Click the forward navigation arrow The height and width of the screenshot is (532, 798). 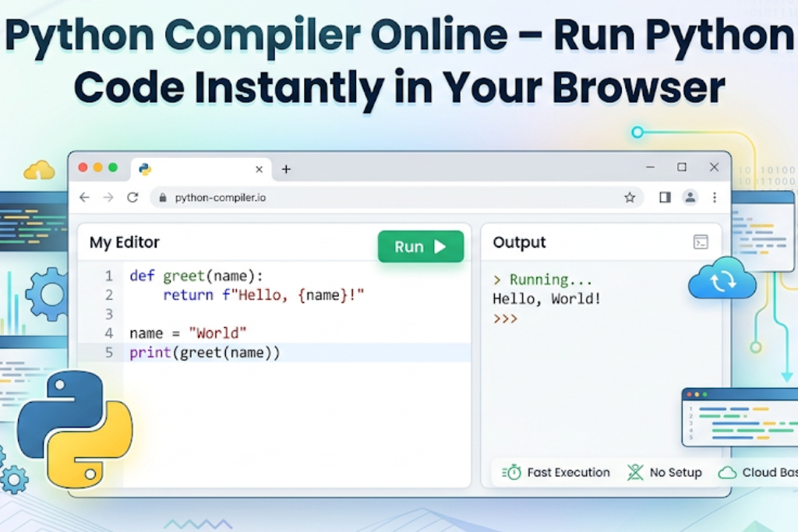coord(108,198)
